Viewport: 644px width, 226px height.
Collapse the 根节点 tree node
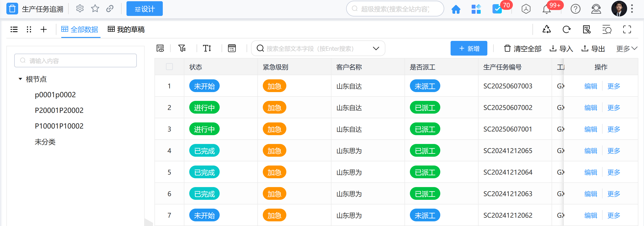pos(20,79)
